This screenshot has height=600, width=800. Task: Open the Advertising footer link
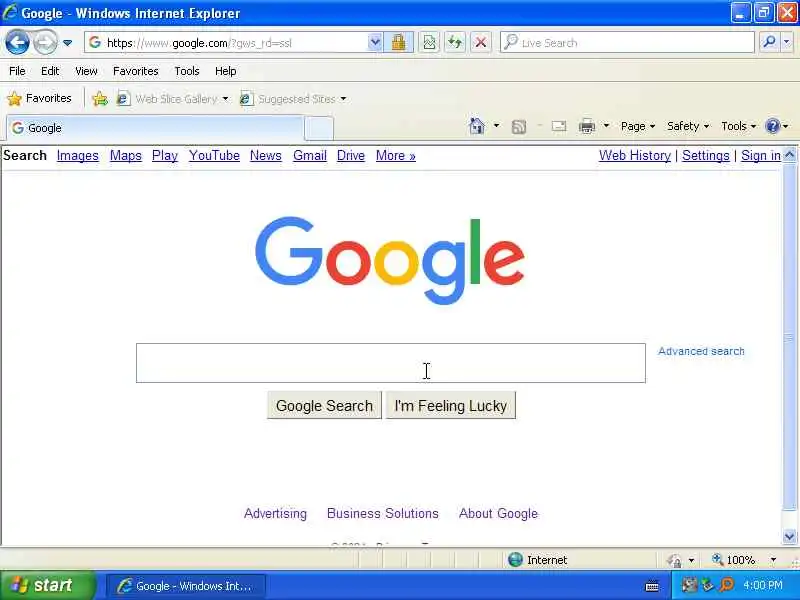(x=276, y=513)
